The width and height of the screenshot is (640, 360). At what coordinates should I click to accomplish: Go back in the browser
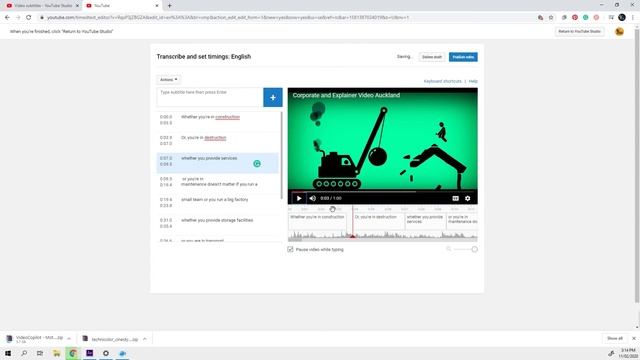click(7, 18)
